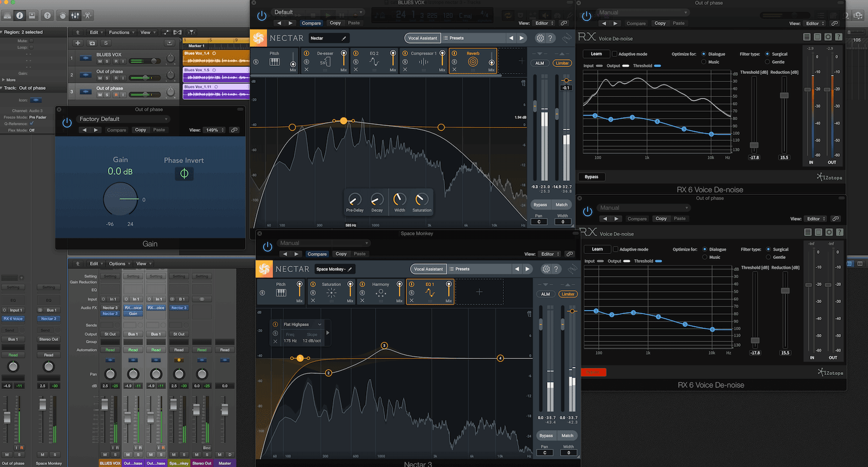Mute the BLUES VOX track with M
868x467 pixels.
click(x=99, y=61)
